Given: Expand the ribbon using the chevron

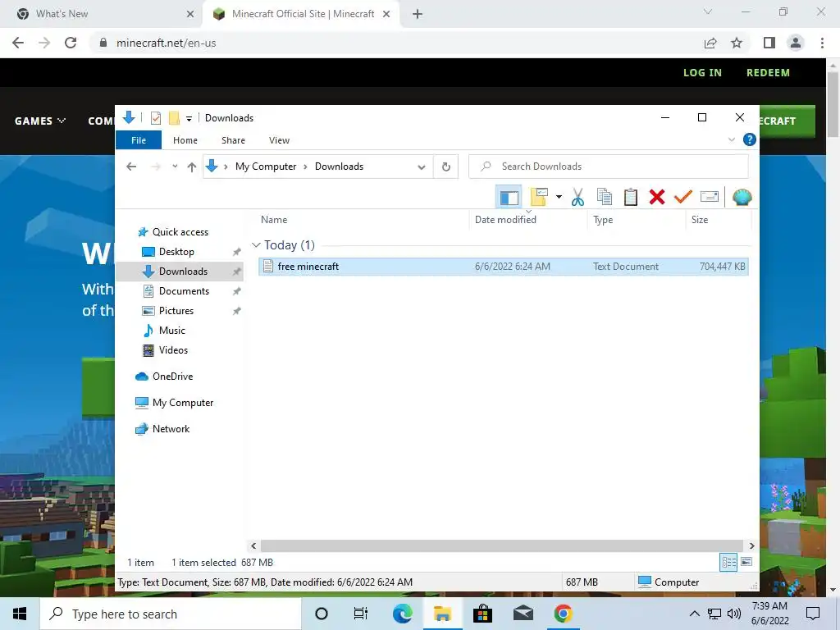Looking at the screenshot, I should coord(731,139).
